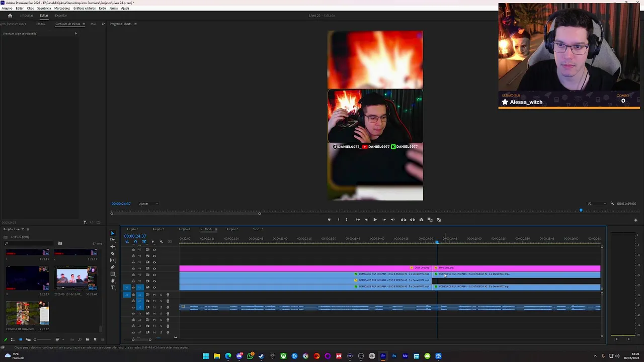Select the Pen tool
The width and height of the screenshot is (644, 362).
pyautogui.click(x=113, y=267)
